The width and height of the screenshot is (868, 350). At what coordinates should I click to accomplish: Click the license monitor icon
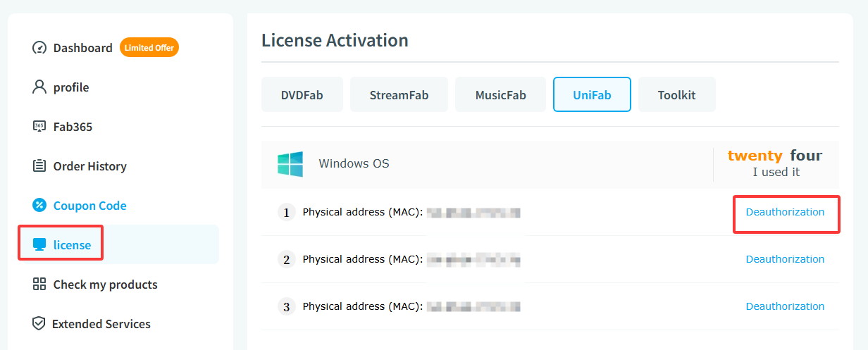(39, 245)
